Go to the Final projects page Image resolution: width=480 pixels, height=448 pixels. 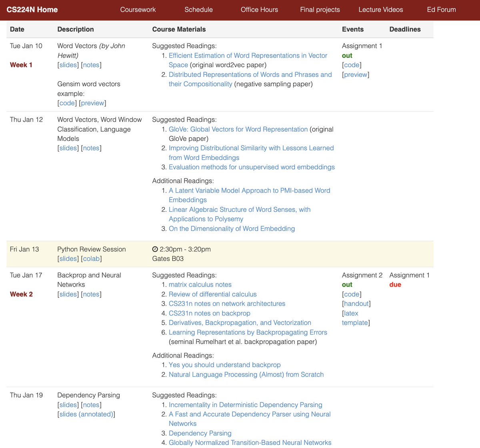point(320,10)
